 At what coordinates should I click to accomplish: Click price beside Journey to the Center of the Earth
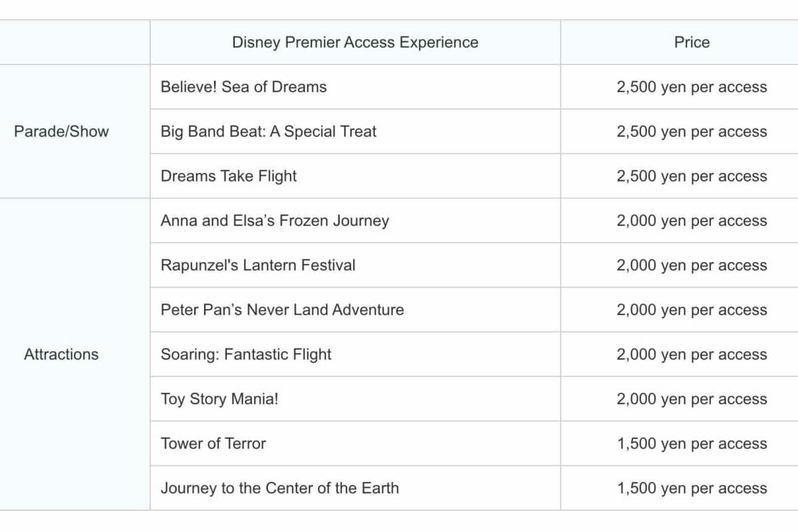pyautogui.click(x=692, y=488)
